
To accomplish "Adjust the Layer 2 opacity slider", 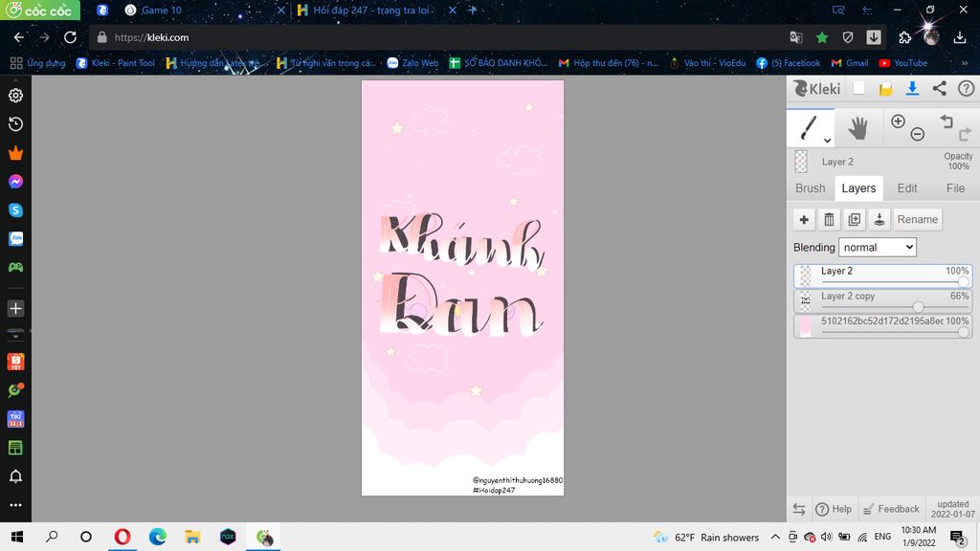I will [x=963, y=282].
